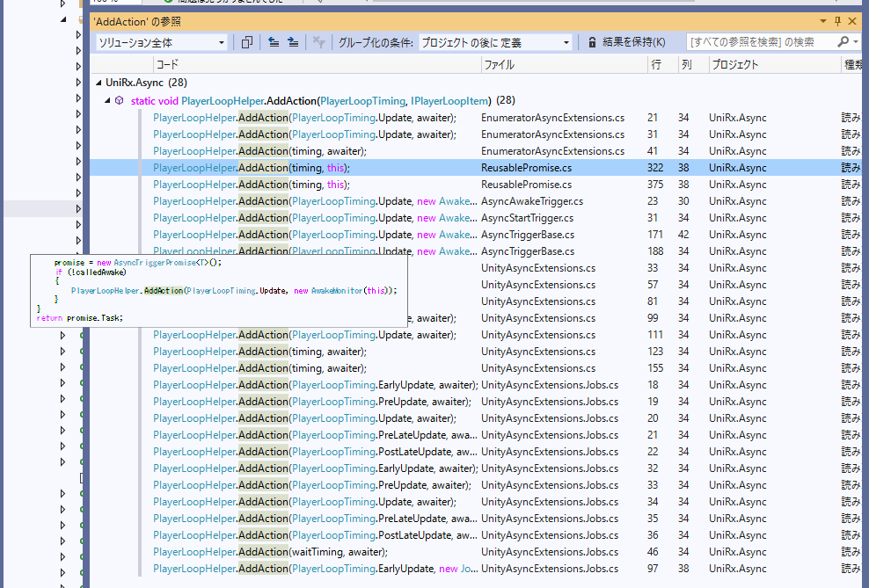Open UnityAsyncExtensions.Jobs.cs line 35 PreLateUpdate reference

click(x=476, y=519)
